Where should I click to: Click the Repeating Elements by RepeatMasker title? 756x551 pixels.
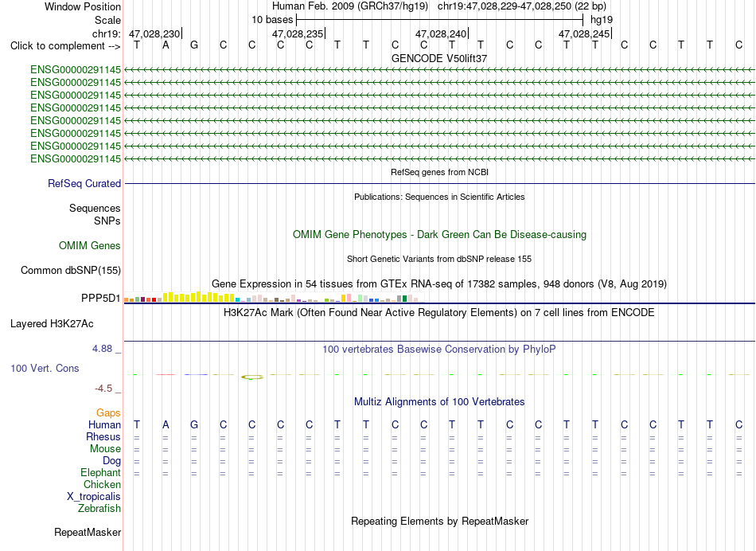point(439,522)
